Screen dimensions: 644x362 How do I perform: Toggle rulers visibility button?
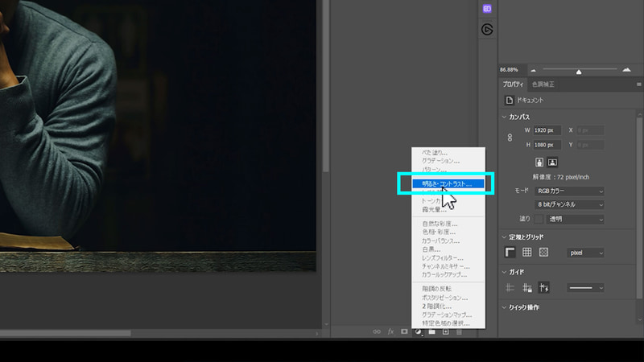(510, 252)
